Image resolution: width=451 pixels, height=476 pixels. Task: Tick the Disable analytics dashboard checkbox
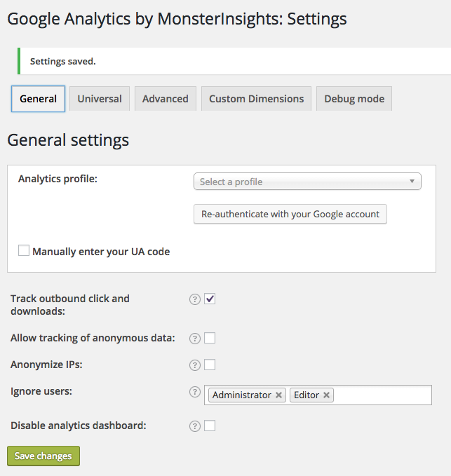210,426
